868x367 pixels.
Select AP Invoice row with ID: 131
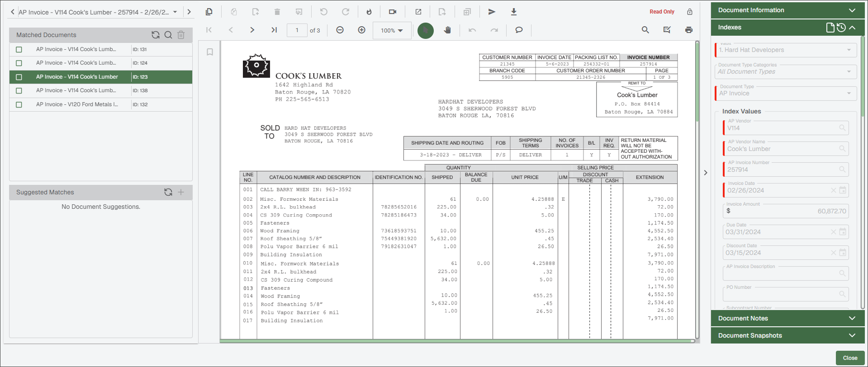coord(101,49)
